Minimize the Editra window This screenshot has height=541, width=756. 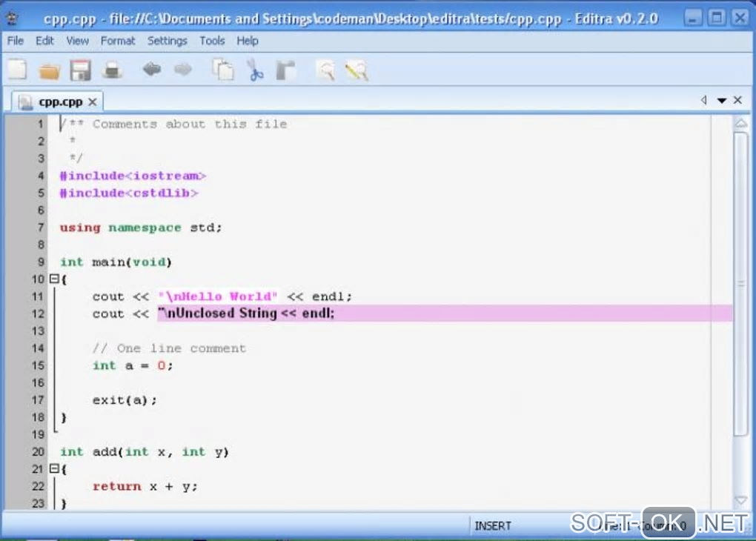tap(693, 19)
